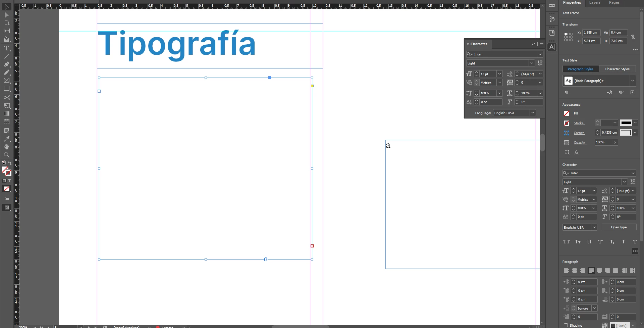Set paragraph alignment to Align Left
Viewport: 644px width, 328px height.
[x=567, y=270]
